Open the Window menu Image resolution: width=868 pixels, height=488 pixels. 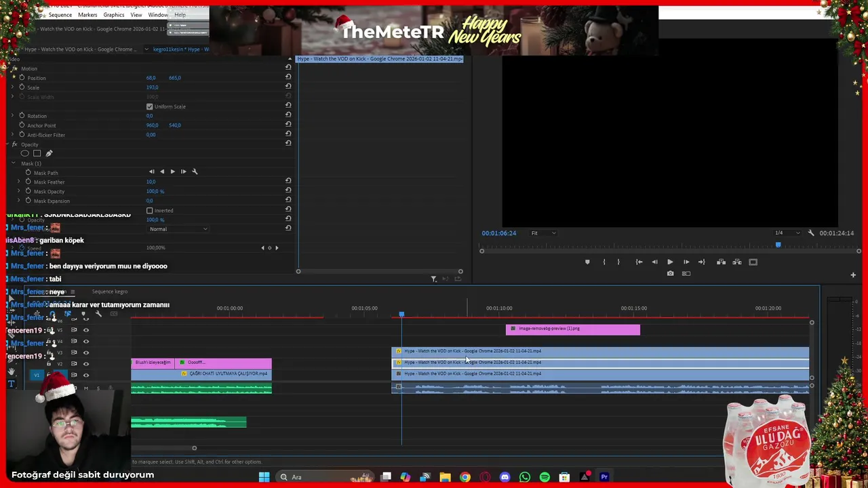tap(158, 14)
